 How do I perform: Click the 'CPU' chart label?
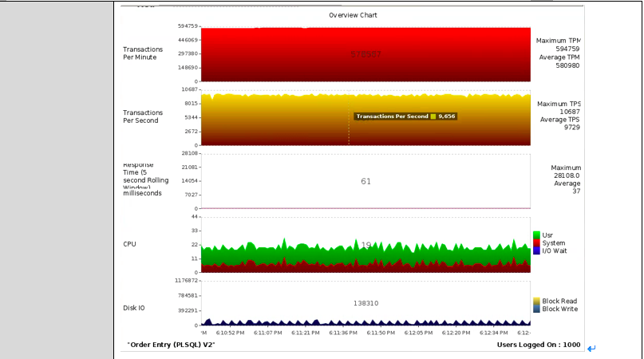pos(129,244)
